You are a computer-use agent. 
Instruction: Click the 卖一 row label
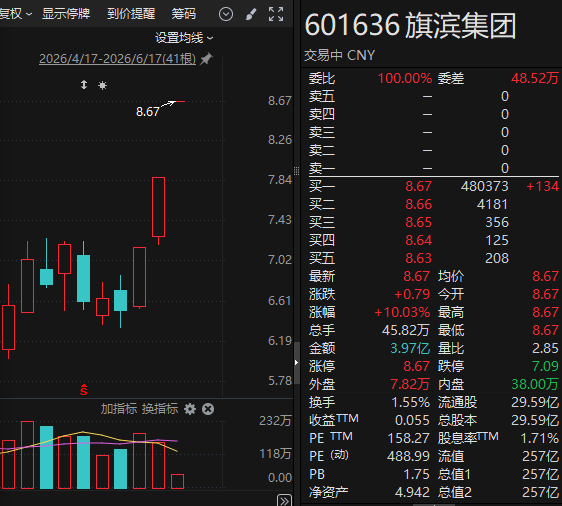click(x=322, y=168)
